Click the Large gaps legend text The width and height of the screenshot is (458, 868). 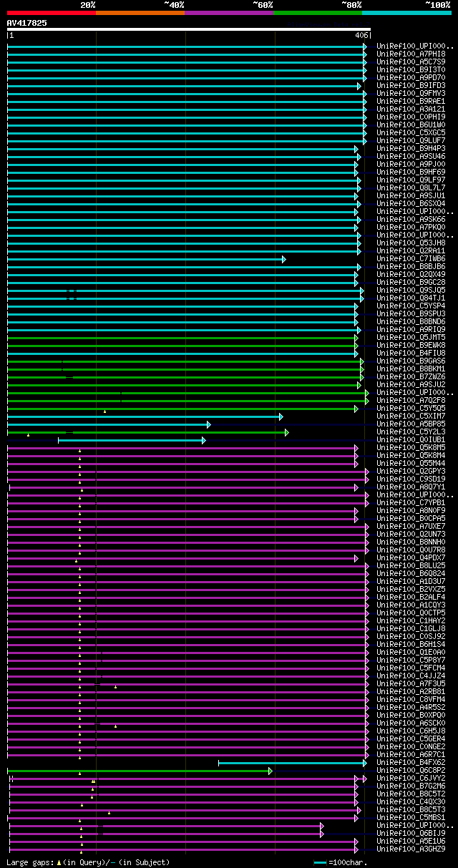point(89,862)
